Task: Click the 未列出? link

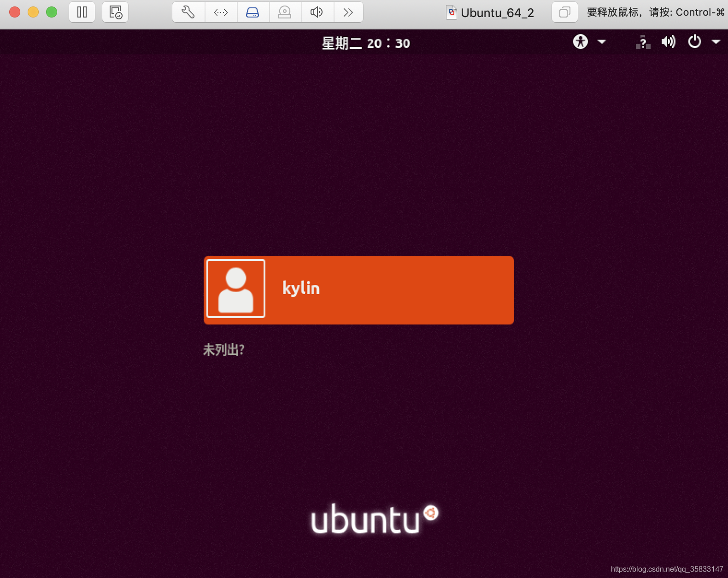Action: tap(224, 349)
